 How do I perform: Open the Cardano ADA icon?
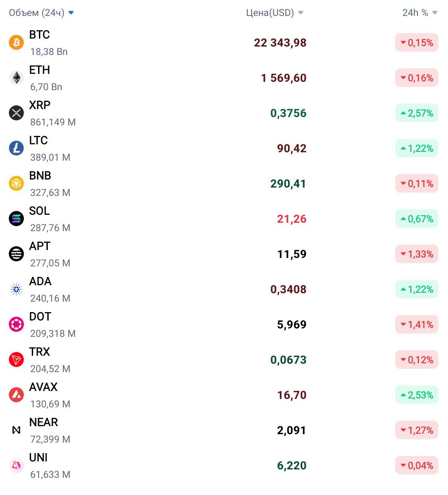(16, 289)
